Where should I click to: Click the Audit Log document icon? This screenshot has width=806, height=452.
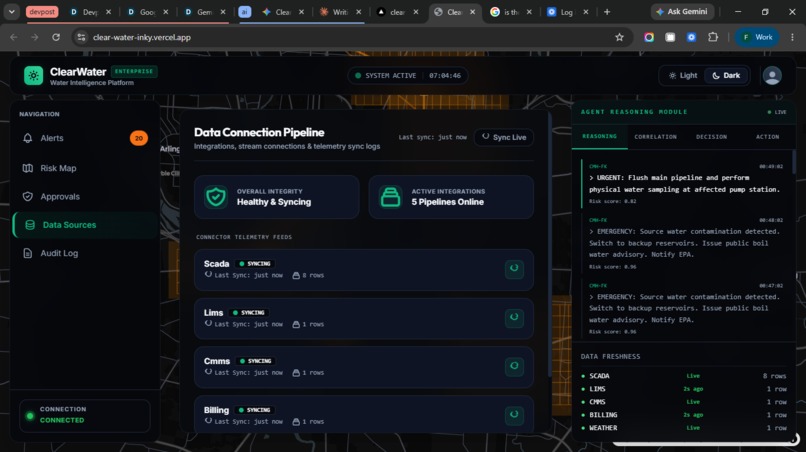coord(28,253)
